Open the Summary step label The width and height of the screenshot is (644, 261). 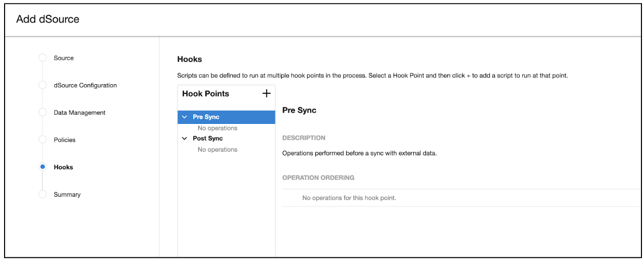coord(67,194)
